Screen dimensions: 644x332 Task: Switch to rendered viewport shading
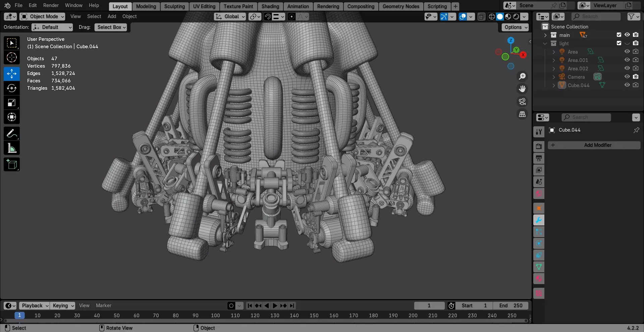516,16
